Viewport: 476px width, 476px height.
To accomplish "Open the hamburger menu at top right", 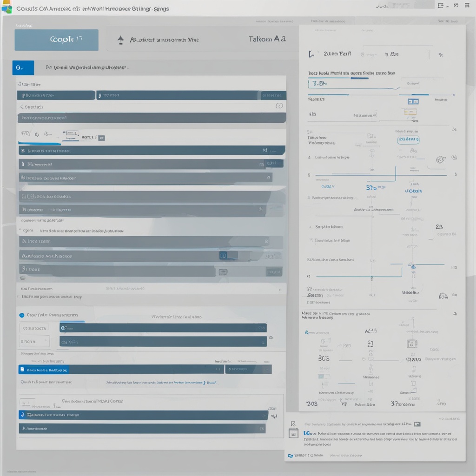I will (468, 6).
